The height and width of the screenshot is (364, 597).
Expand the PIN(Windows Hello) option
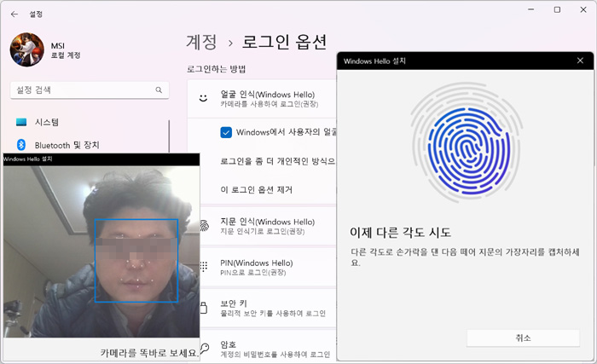click(268, 267)
